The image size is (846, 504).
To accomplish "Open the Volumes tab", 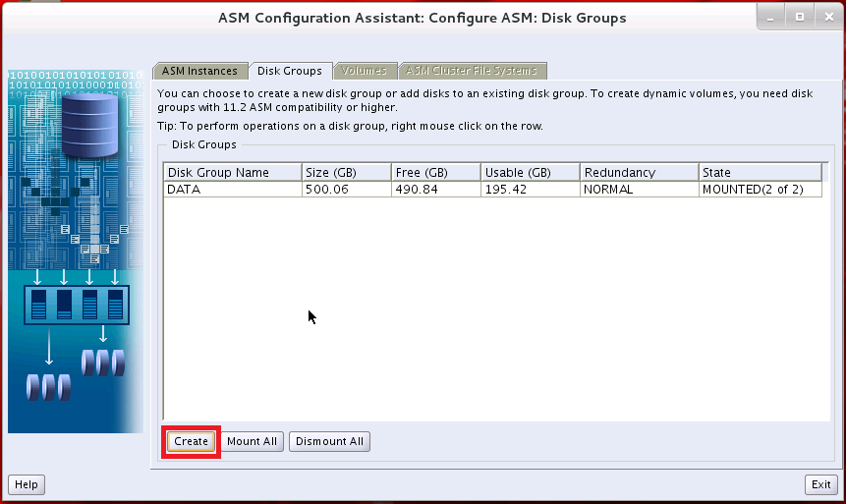I will pyautogui.click(x=364, y=71).
